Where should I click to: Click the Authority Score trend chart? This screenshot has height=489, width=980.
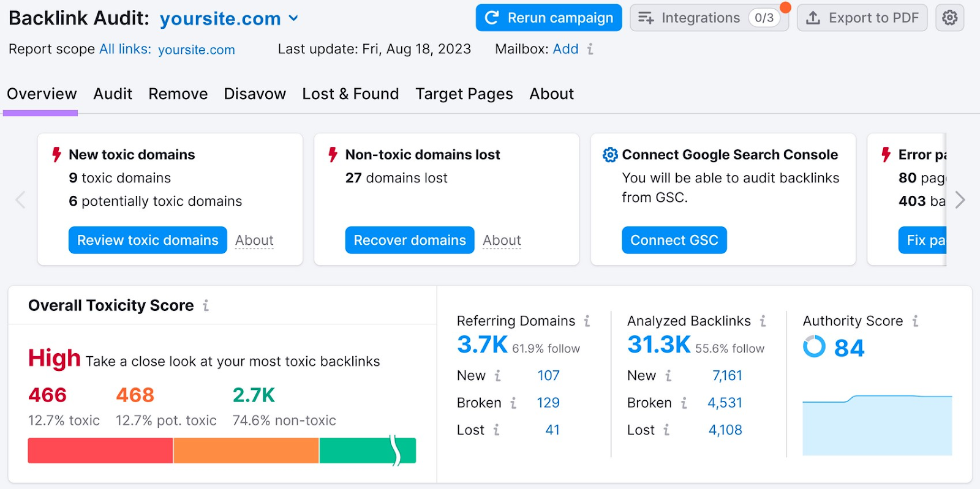877,425
